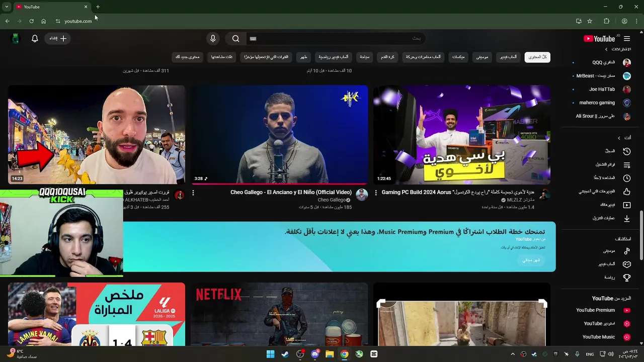Open the account avatar menu

(x=16, y=39)
